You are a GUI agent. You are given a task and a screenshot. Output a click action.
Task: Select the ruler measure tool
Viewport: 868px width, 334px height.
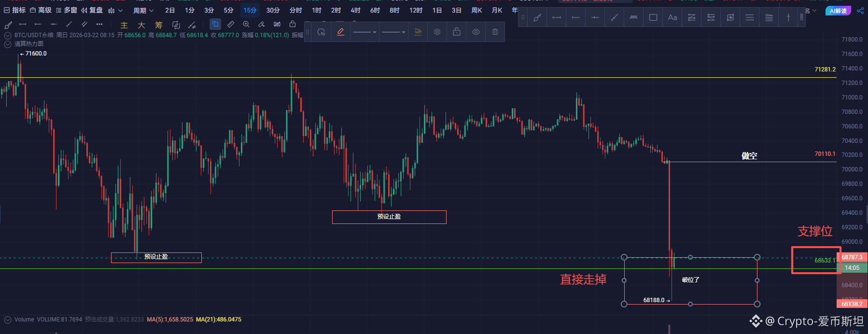[231, 24]
